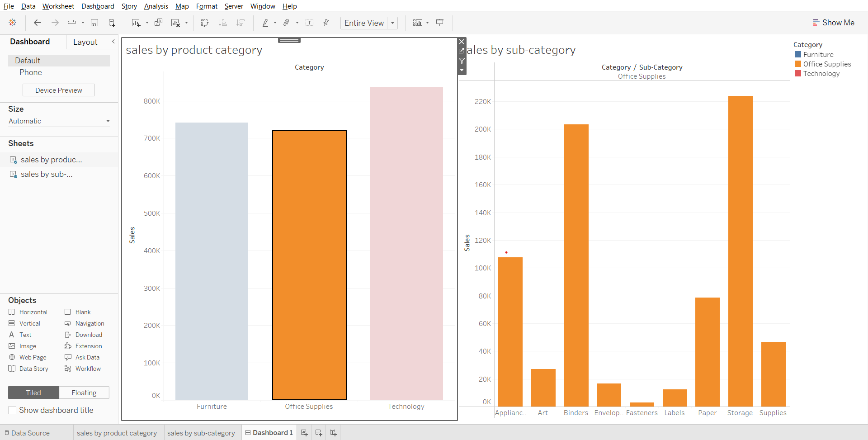Open the Analysis menu
The image size is (868, 440).
pyautogui.click(x=156, y=6)
